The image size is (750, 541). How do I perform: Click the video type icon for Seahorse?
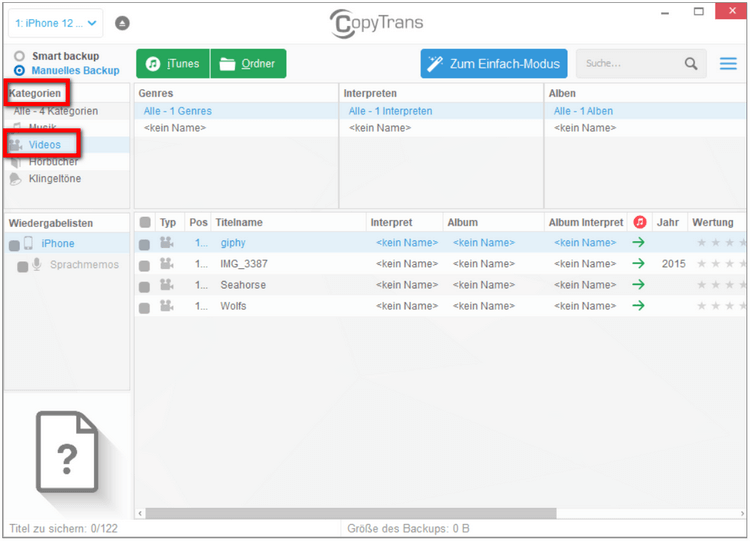(166, 285)
